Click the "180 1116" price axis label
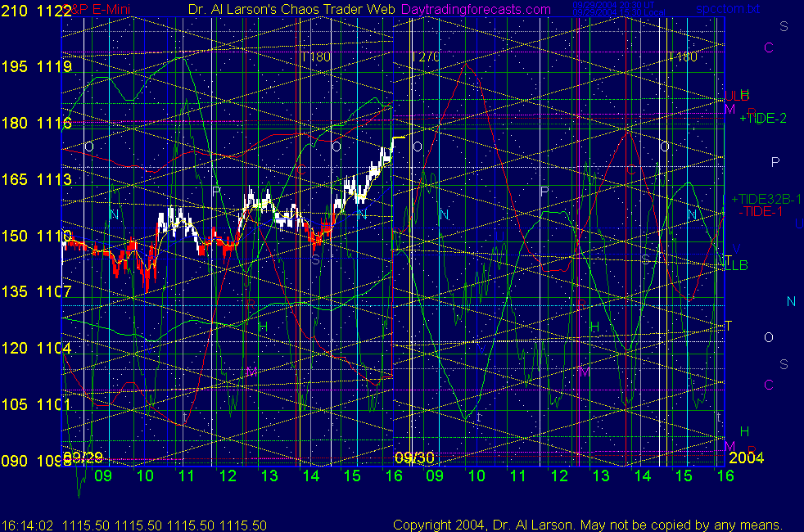This screenshot has height=532, width=804. 36,123
